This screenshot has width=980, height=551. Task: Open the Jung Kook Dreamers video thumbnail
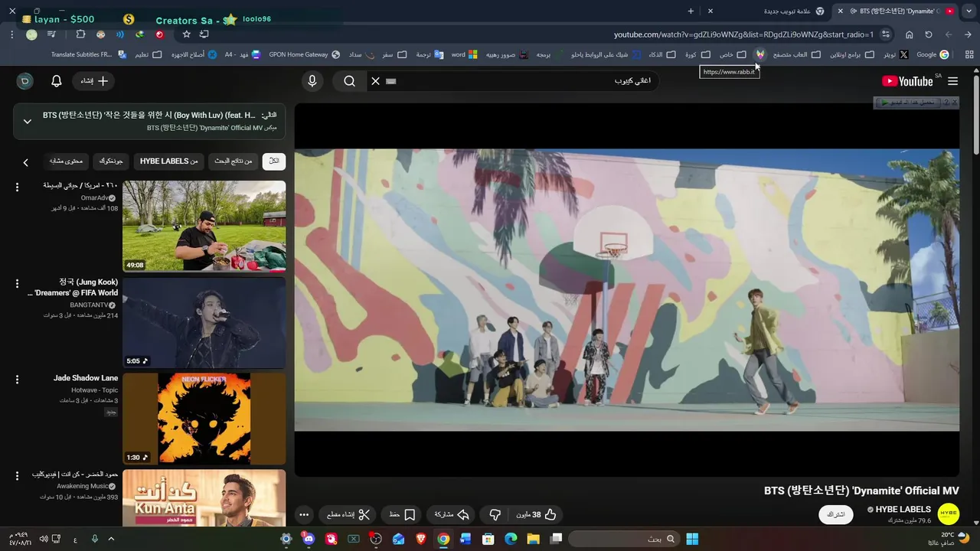[x=204, y=322]
